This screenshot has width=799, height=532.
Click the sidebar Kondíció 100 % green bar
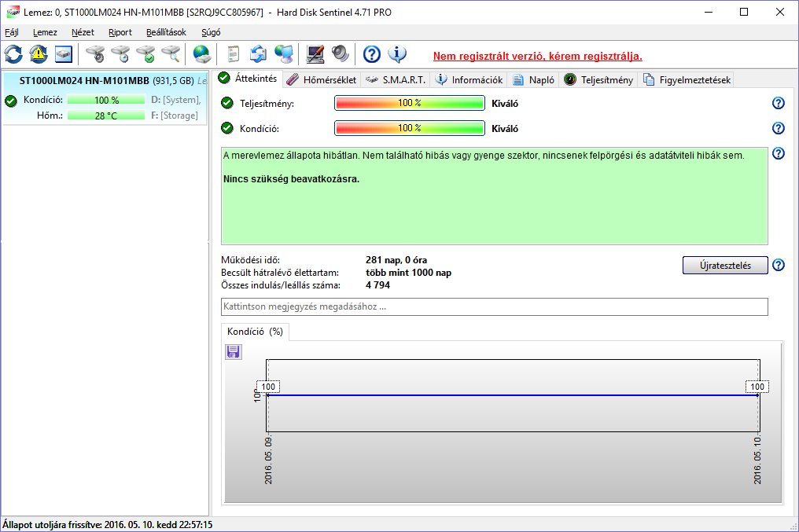click(106, 100)
